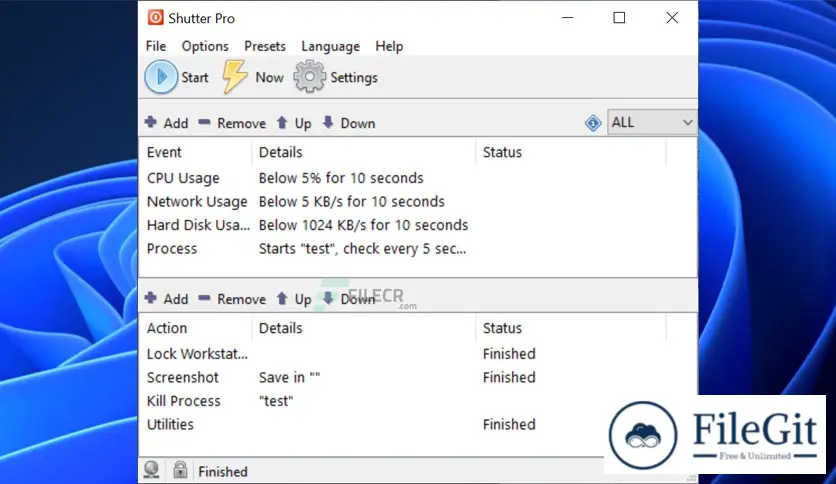Click the web interface globe icon in status bar
The height and width of the screenshot is (484, 836).
(x=151, y=470)
